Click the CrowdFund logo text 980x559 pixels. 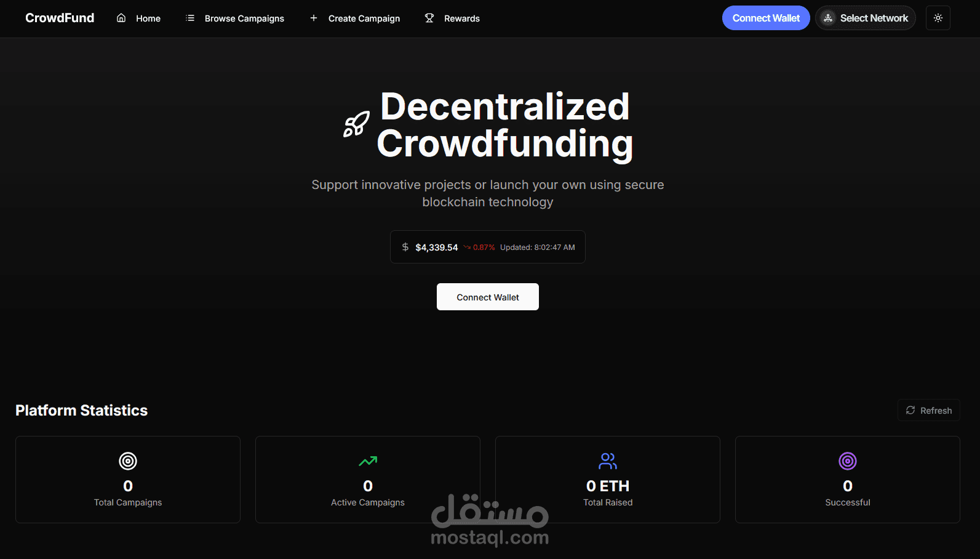[60, 18]
